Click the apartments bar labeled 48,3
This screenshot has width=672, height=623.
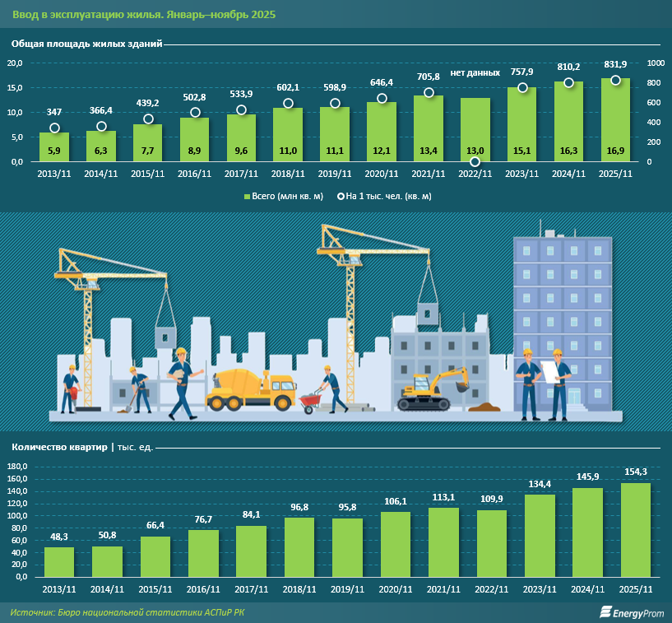coord(59,561)
